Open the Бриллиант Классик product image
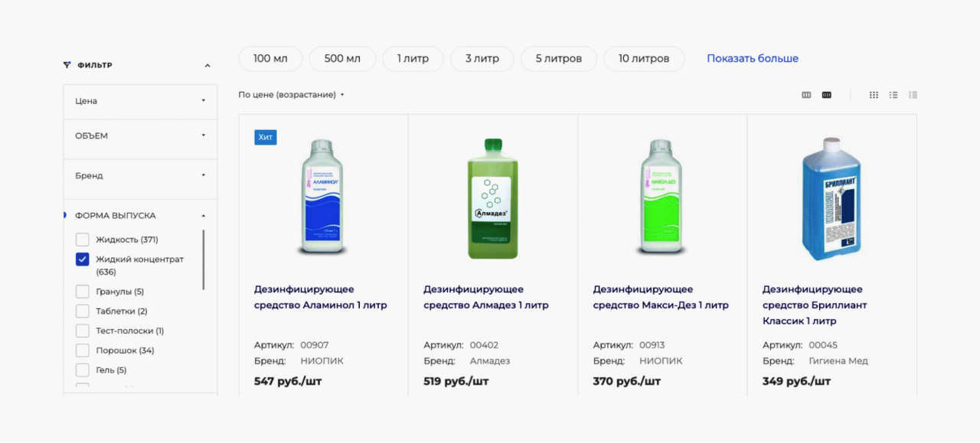 [x=831, y=198]
